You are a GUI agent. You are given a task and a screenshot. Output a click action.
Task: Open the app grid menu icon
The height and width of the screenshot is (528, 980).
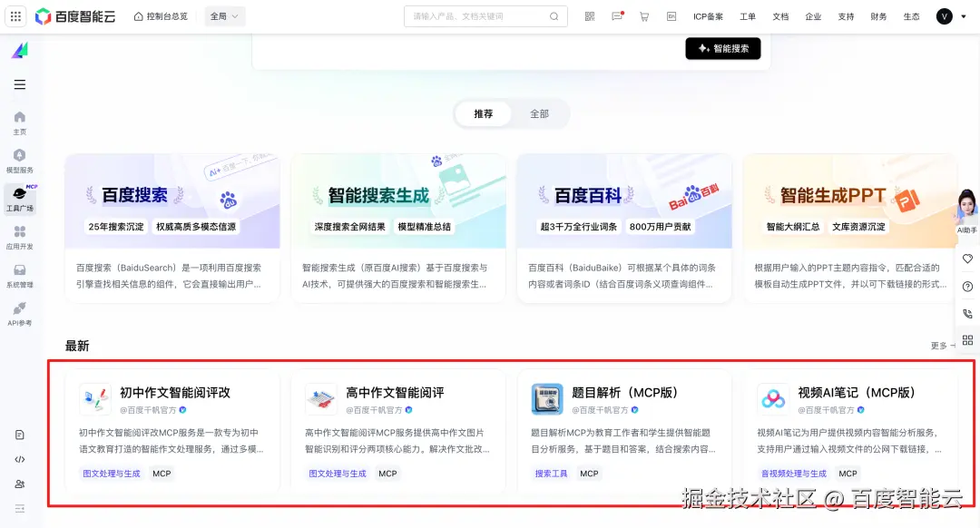pos(15,16)
